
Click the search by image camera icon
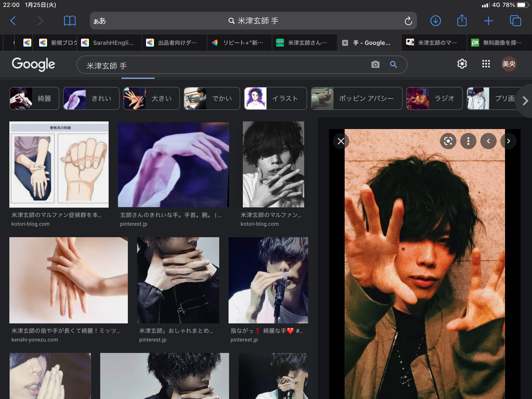375,65
